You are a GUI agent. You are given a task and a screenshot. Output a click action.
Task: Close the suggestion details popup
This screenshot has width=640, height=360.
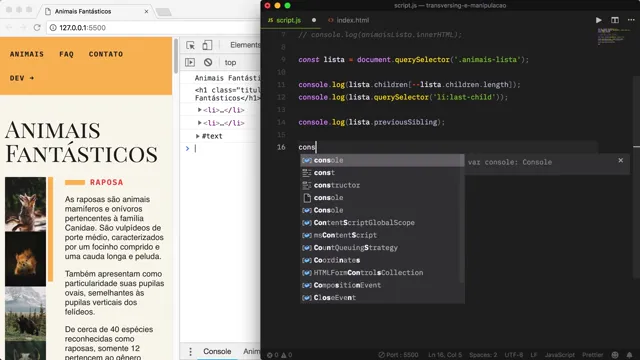(x=620, y=160)
